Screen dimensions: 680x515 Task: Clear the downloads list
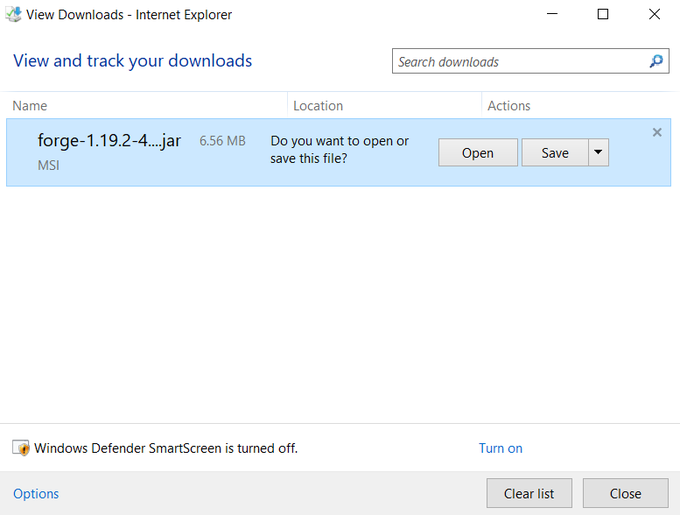pos(529,493)
